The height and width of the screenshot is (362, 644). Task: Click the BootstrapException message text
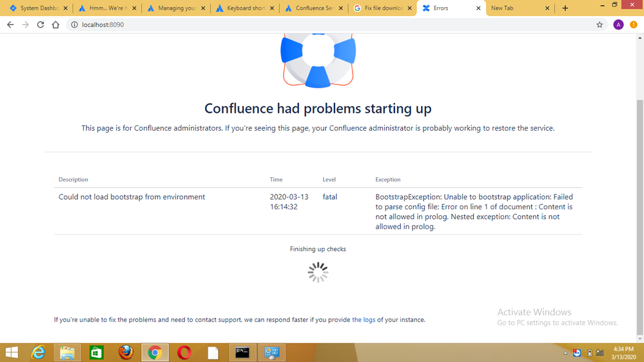point(474,212)
